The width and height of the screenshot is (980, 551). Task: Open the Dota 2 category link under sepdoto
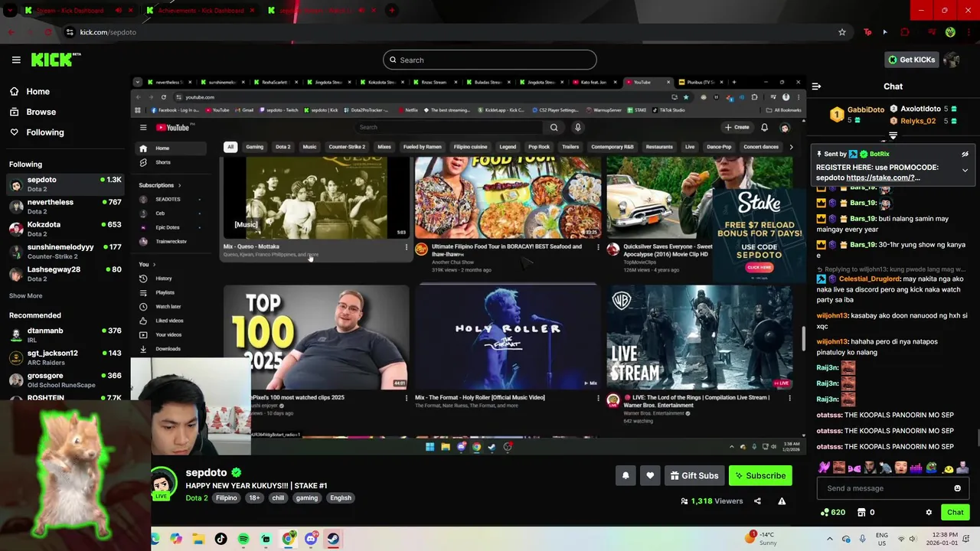click(197, 497)
